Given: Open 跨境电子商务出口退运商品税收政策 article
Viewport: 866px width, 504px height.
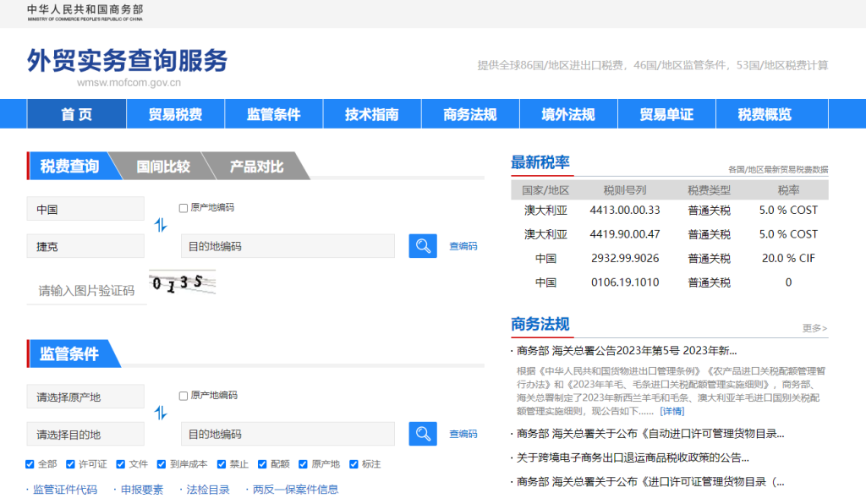Looking at the screenshot, I should coord(633,457).
